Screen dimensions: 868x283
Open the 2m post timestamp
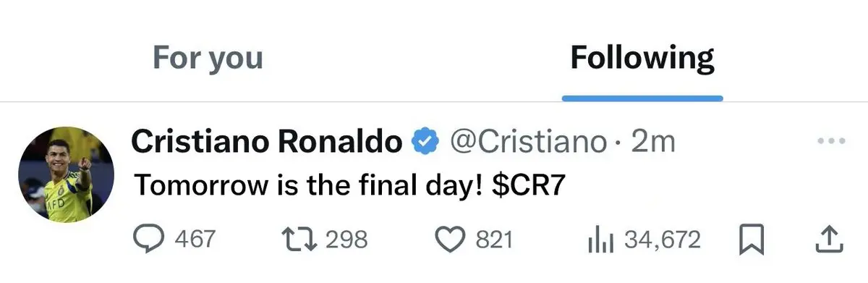[654, 142]
